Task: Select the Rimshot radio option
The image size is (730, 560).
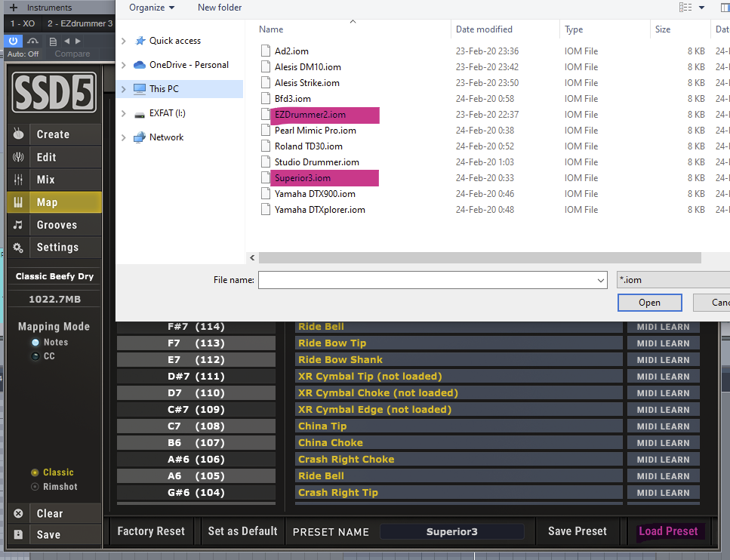Action: [x=35, y=487]
